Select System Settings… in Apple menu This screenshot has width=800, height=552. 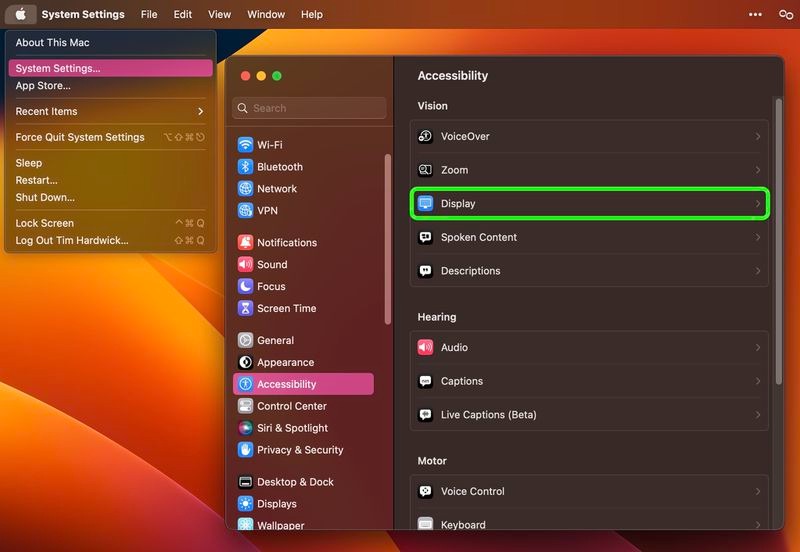(x=111, y=68)
